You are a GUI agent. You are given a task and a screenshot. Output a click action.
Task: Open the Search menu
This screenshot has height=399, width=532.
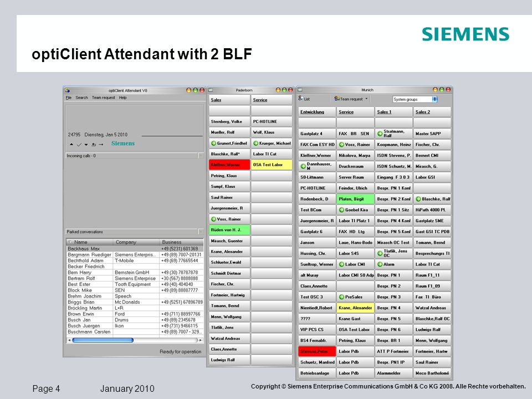point(82,98)
